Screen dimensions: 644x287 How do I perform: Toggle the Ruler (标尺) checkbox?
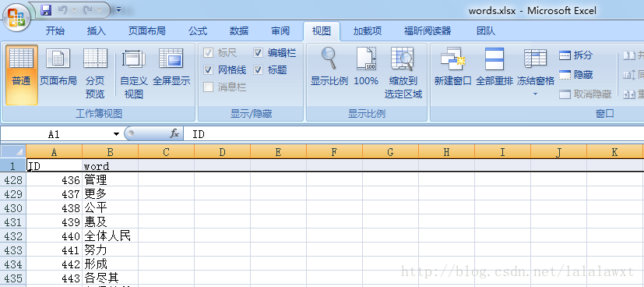point(208,52)
